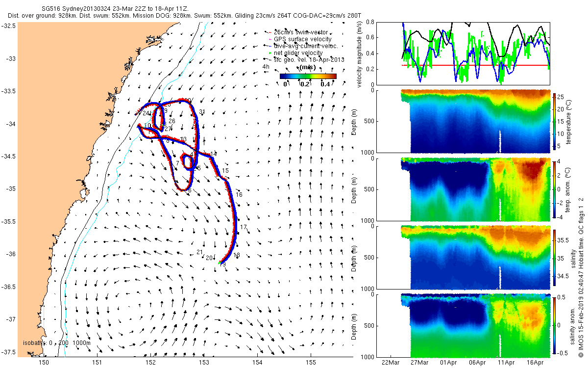Screen dimensions: 588x368
Task: Click day label '15' on glider track
Action: (225, 171)
